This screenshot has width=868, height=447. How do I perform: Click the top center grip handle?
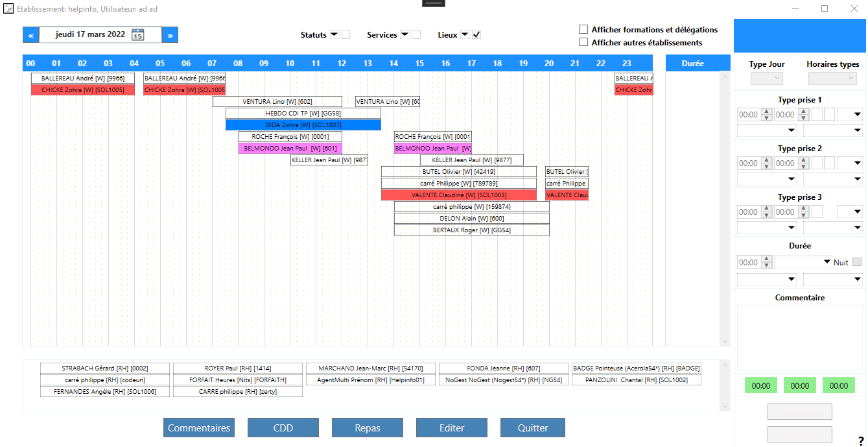(x=433, y=3)
